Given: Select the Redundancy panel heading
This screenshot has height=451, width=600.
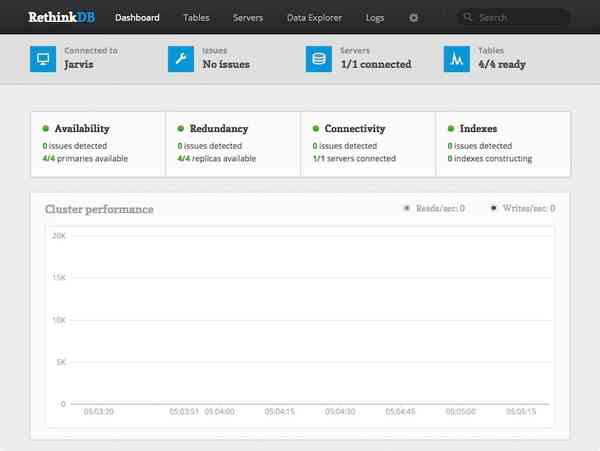Looking at the screenshot, I should click(x=219, y=129).
